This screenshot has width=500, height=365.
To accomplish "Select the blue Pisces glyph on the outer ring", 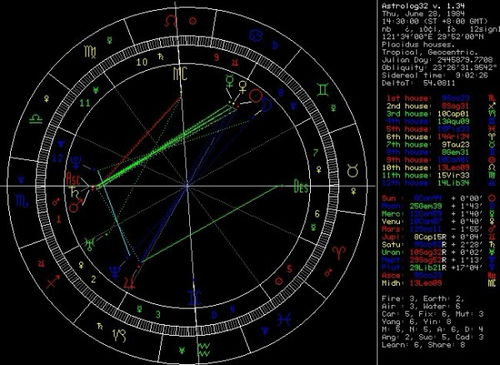I will [284, 319].
